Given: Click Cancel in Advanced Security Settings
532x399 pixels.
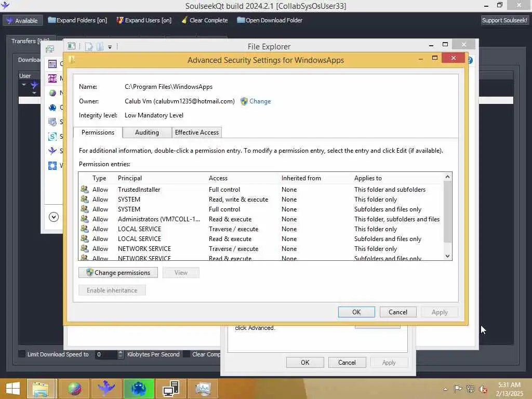Looking at the screenshot, I should [x=397, y=312].
